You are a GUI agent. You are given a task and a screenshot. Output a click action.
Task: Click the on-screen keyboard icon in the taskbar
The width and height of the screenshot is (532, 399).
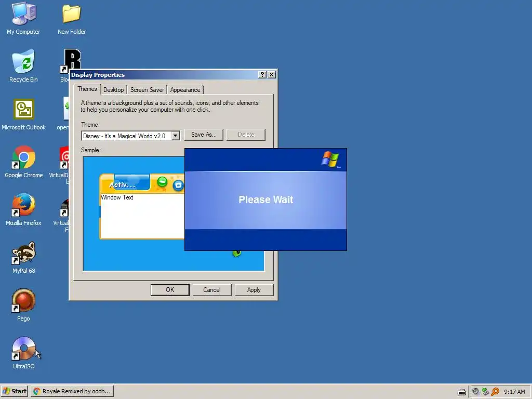(x=462, y=392)
